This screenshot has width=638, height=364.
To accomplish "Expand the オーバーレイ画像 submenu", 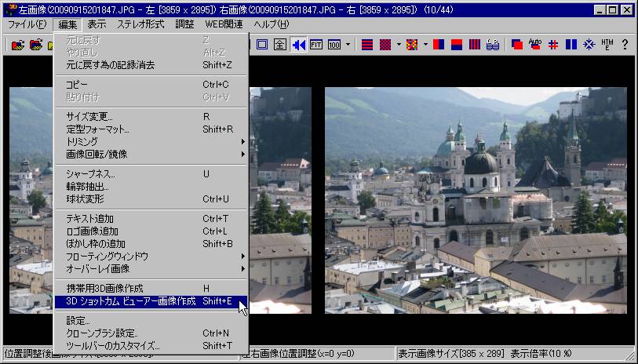I will 151,269.
